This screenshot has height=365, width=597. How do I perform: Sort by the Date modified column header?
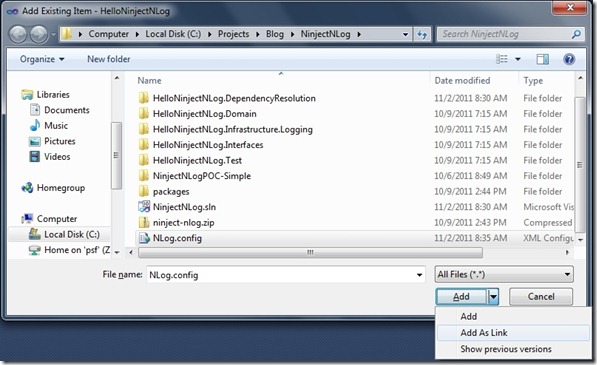462,80
